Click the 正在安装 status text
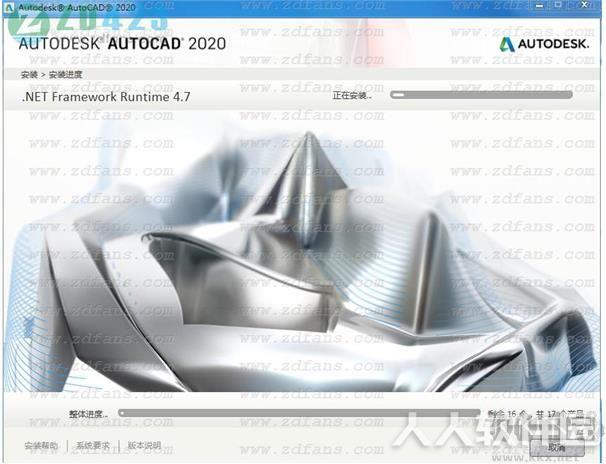Screen dimensions: 606x464 pos(352,95)
